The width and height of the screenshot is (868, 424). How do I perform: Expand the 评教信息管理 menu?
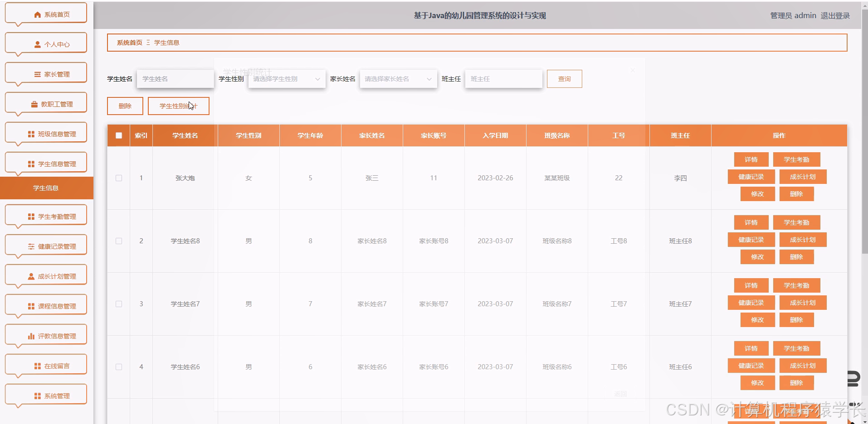point(46,335)
